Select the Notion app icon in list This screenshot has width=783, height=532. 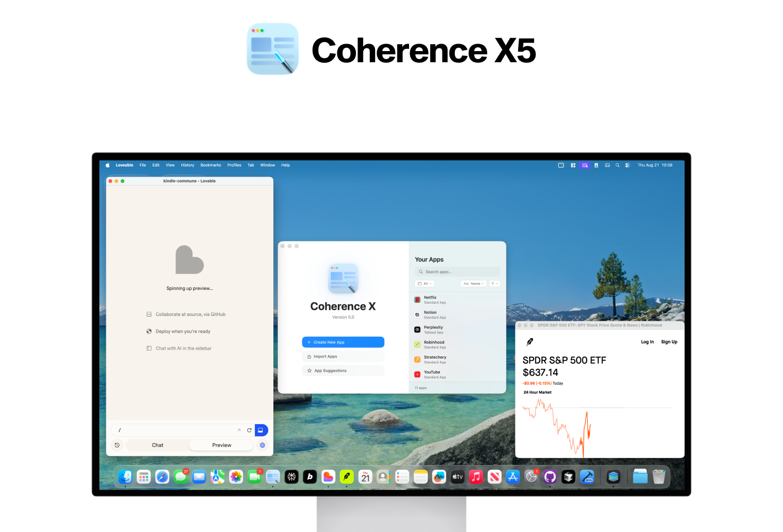(418, 315)
